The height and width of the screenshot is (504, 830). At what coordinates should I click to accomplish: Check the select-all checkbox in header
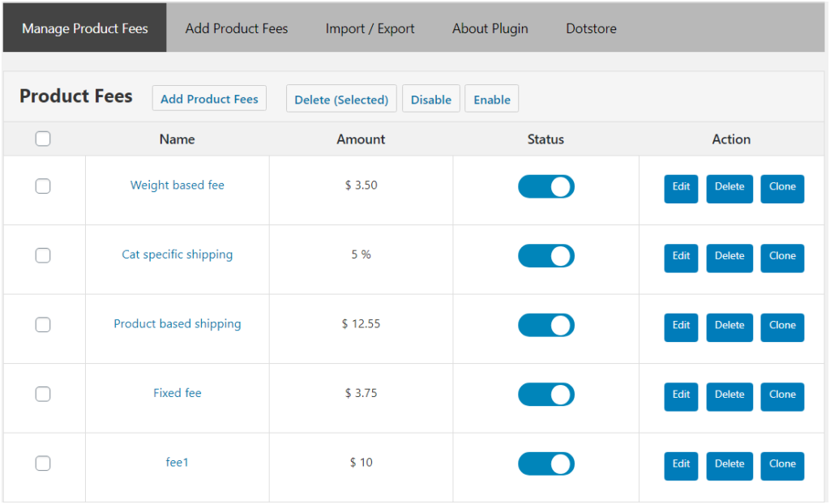point(43,139)
